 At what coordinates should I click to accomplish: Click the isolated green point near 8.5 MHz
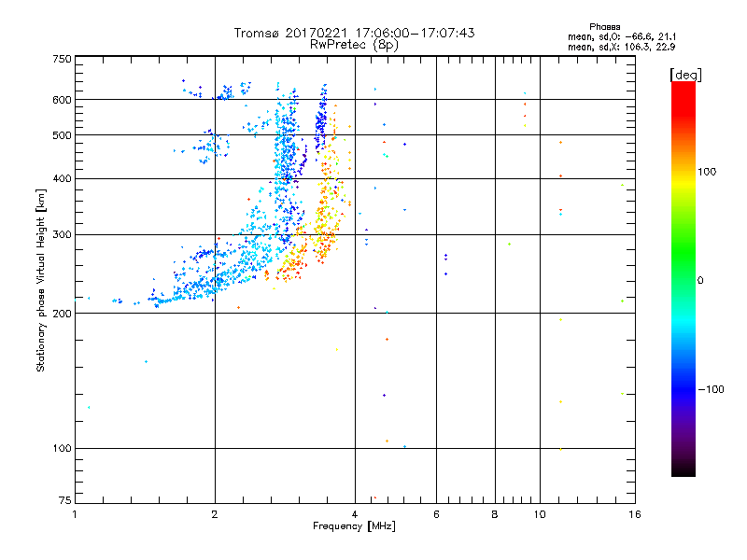click(509, 245)
